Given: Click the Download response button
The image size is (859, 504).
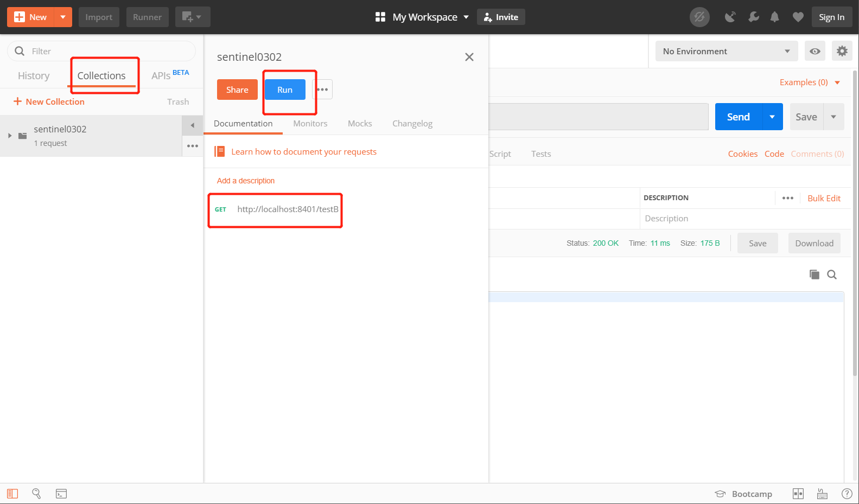Looking at the screenshot, I should click(x=814, y=243).
